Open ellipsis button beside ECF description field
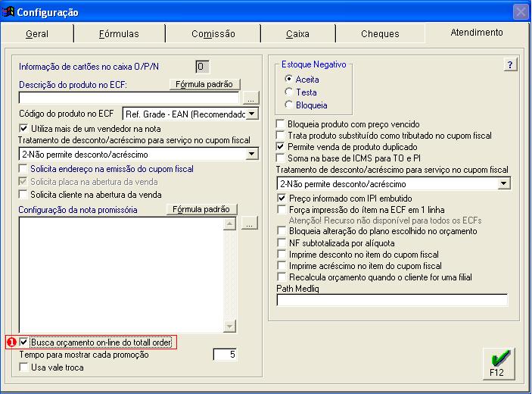532x394 pixels. coord(251,98)
